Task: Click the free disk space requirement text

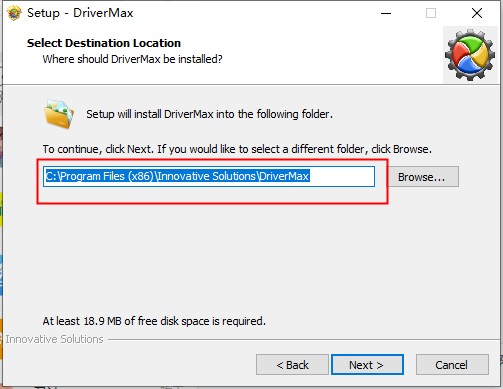Action: click(x=154, y=321)
